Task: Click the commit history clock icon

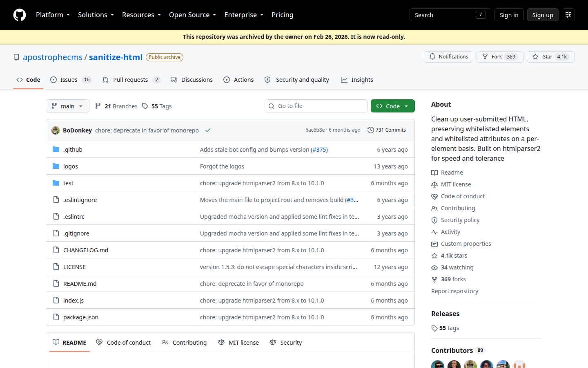Action: (x=370, y=130)
